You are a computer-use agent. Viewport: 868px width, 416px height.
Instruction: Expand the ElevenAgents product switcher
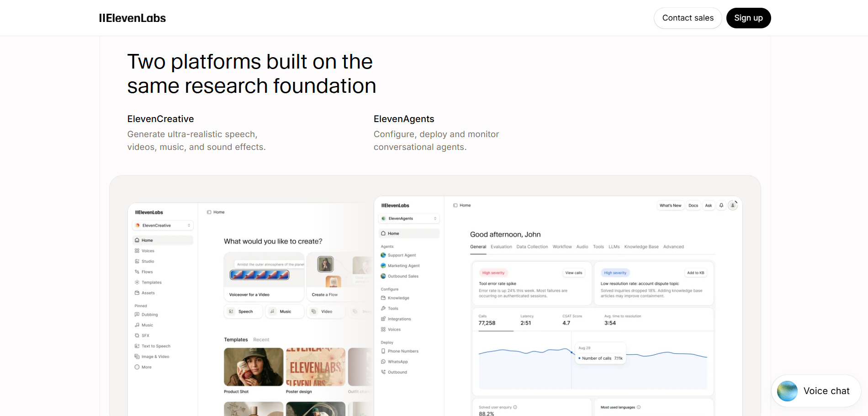(409, 219)
